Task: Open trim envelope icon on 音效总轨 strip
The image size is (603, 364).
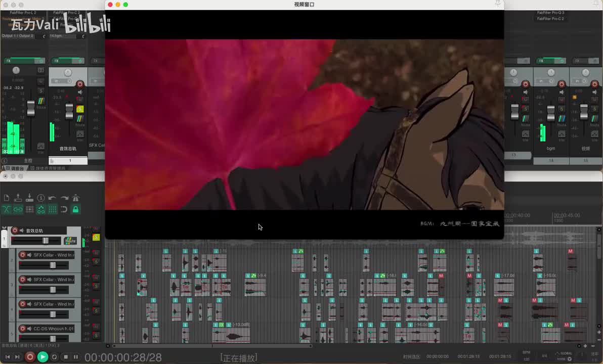Action: [80, 134]
